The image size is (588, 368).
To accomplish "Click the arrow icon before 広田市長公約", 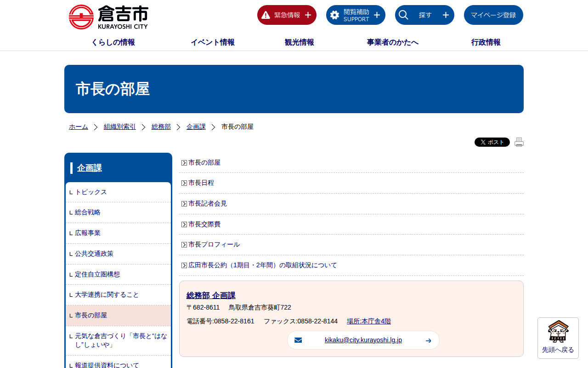I will (x=184, y=265).
